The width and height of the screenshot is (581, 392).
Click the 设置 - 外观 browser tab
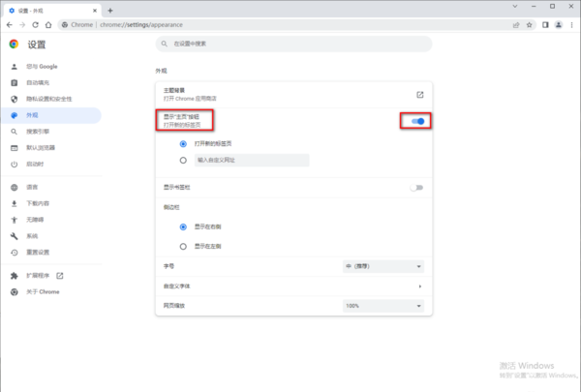point(52,11)
